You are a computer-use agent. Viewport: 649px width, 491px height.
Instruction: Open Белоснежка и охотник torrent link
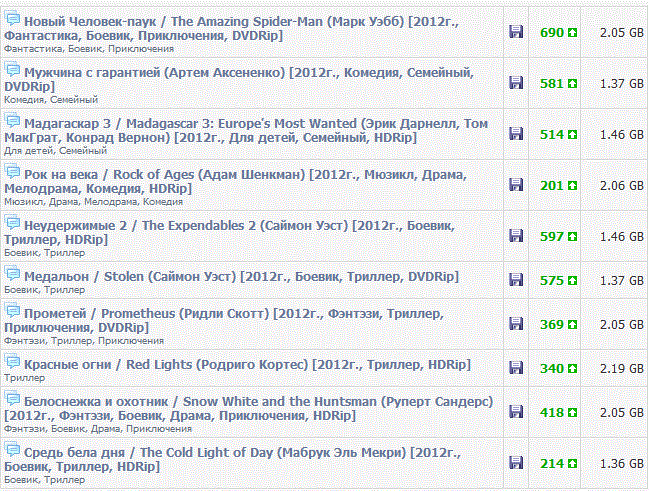click(x=249, y=409)
